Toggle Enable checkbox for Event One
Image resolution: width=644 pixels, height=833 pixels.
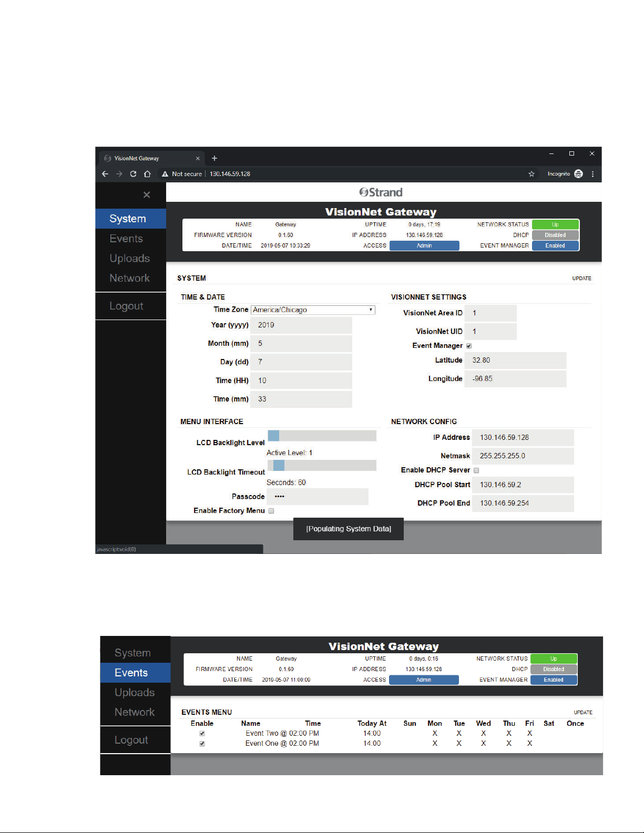[x=202, y=744]
